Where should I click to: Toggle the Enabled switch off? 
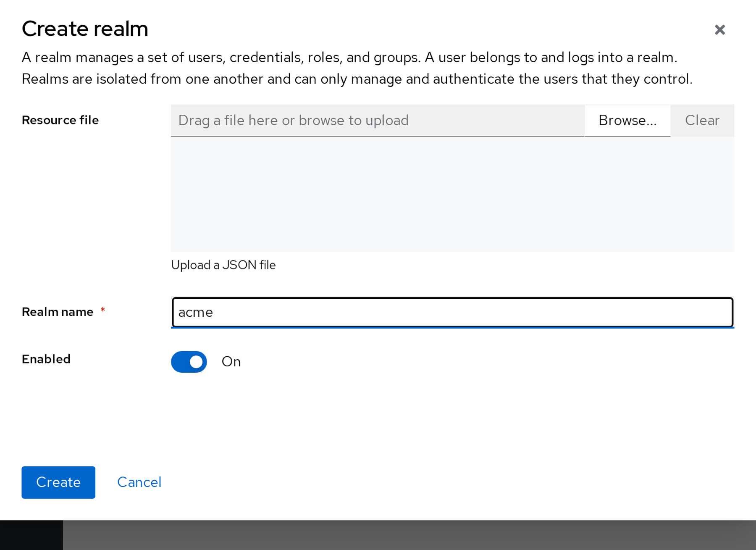tap(189, 362)
